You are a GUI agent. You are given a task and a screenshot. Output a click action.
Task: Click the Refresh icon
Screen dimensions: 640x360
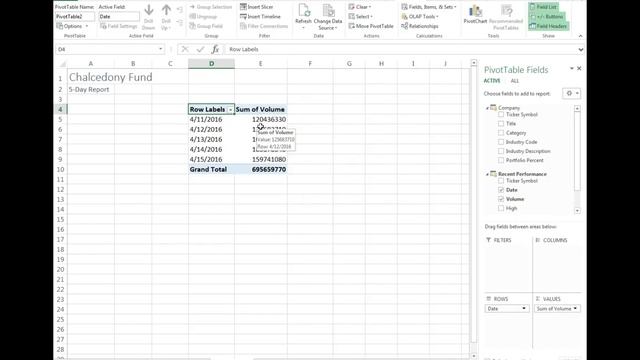coord(304,11)
